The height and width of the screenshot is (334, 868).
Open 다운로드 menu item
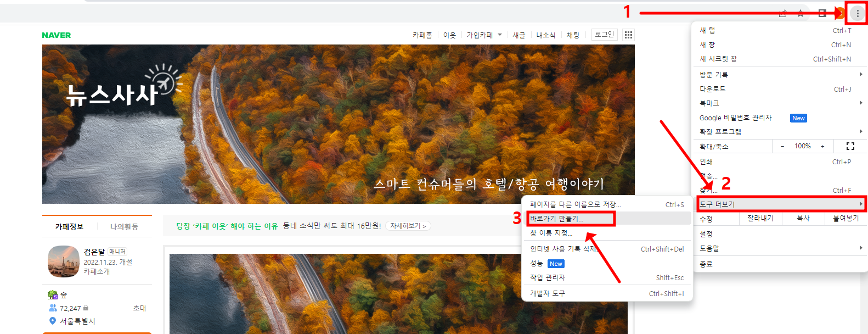779,88
